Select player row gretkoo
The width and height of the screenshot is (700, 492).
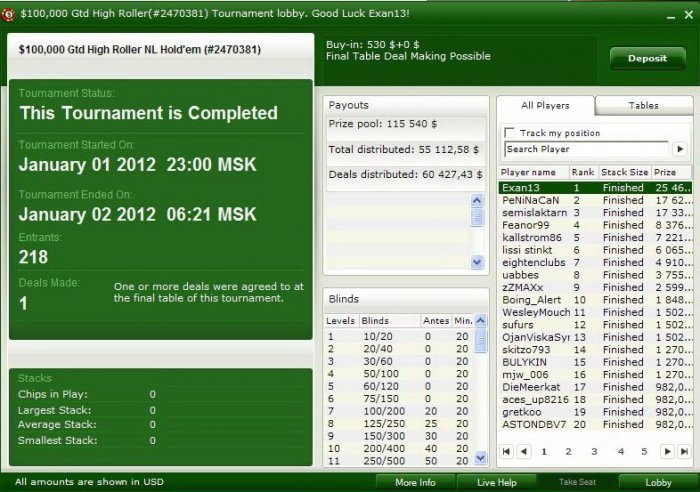(595, 412)
